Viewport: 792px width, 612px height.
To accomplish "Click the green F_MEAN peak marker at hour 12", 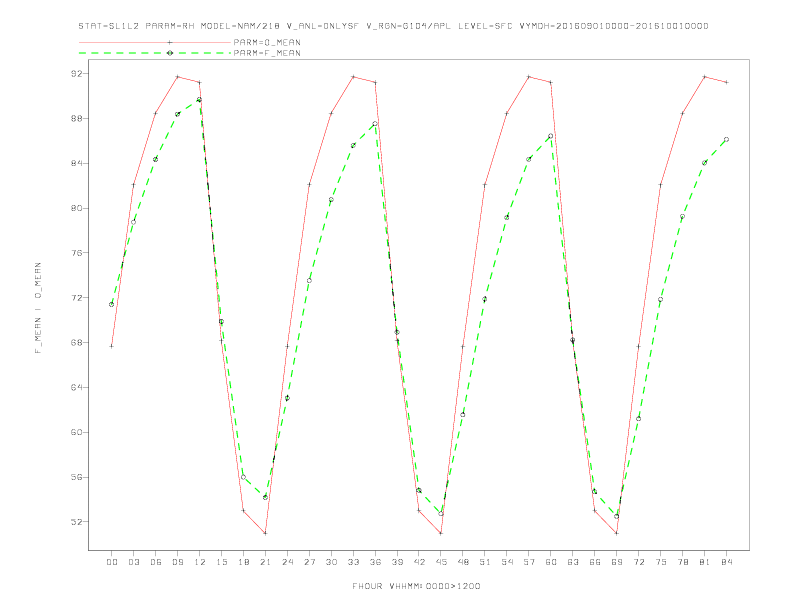I will coord(200,99).
